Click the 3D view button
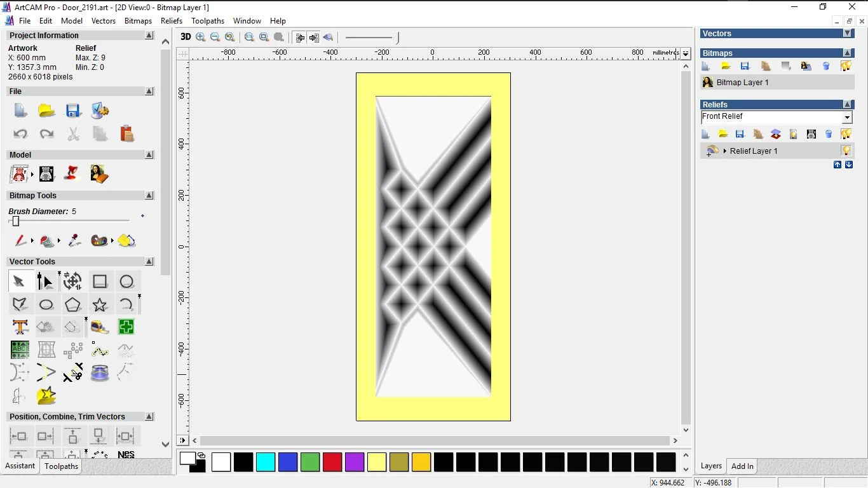Viewport: 868px width, 488px height. [186, 37]
